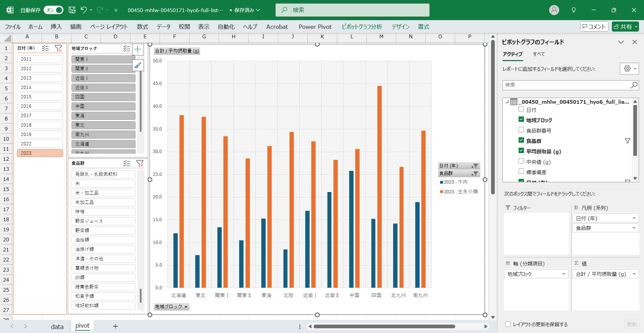Uncheck the 地域ブロック field checkbox

521,120
